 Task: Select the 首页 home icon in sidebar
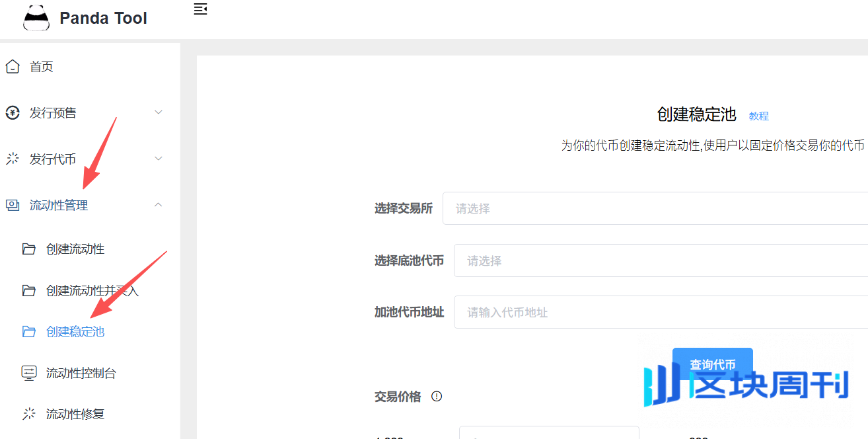tap(12, 66)
